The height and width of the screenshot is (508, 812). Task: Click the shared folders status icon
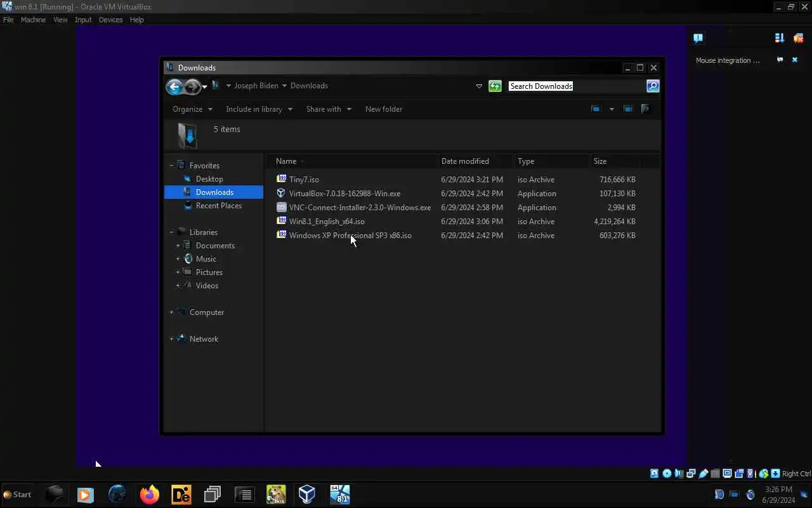click(x=715, y=474)
